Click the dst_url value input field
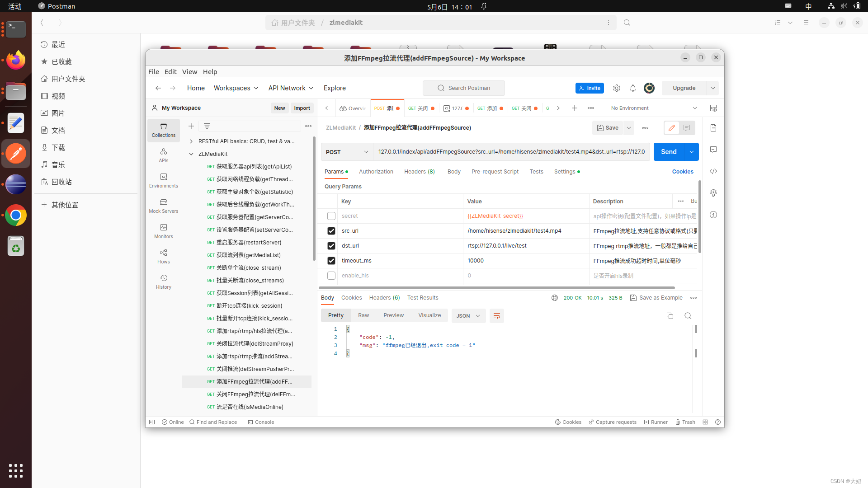This screenshot has width=868, height=488. click(x=524, y=245)
